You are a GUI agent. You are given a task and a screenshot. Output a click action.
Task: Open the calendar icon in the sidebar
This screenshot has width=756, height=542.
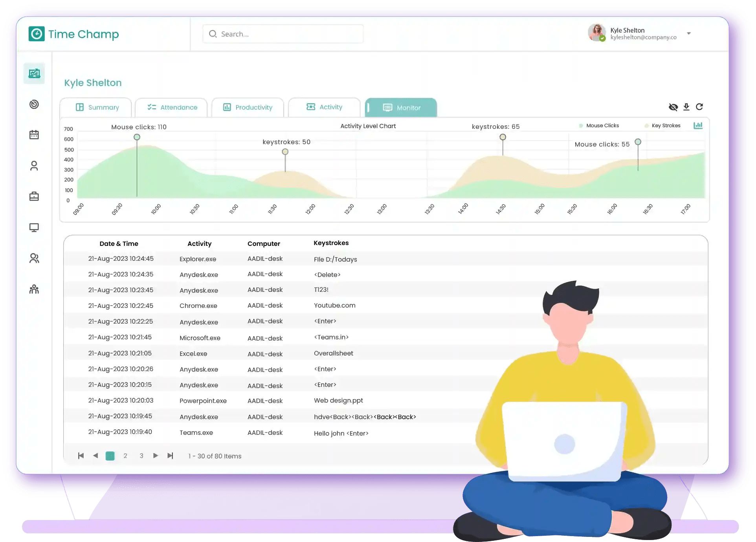click(x=34, y=134)
